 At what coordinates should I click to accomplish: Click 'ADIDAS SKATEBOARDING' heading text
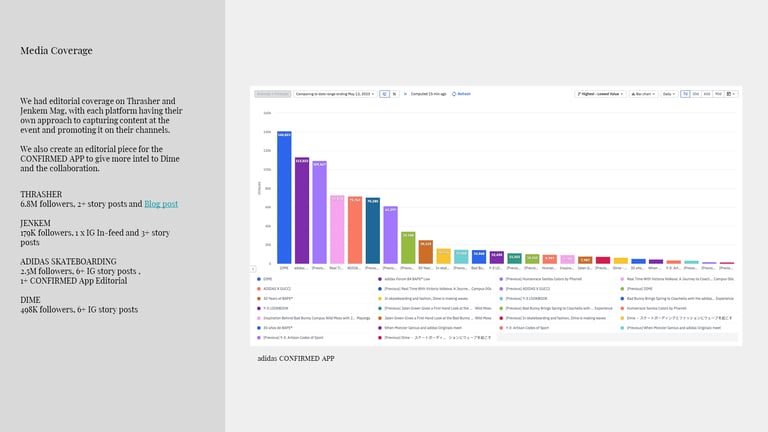(x=68, y=262)
